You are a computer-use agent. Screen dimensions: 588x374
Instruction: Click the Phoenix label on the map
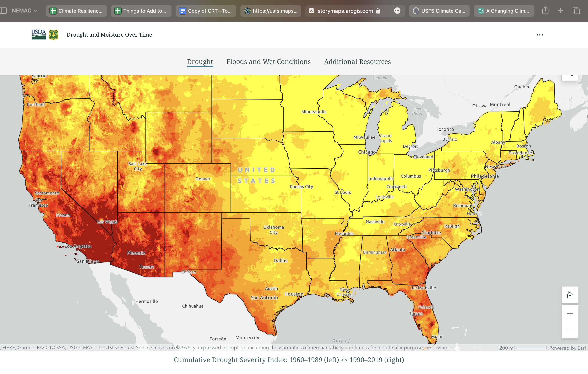point(136,253)
